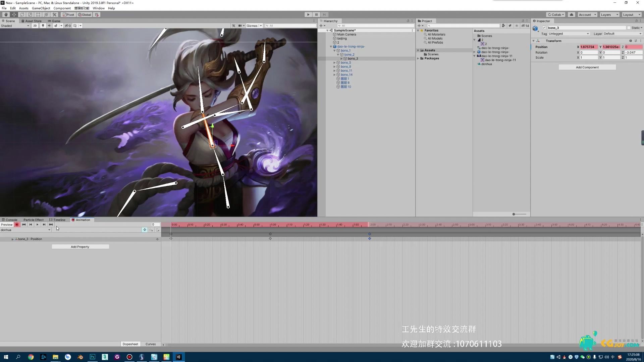The image size is (644, 362).
Task: Switch to the Particle Effect tab
Action: pyautogui.click(x=34, y=220)
